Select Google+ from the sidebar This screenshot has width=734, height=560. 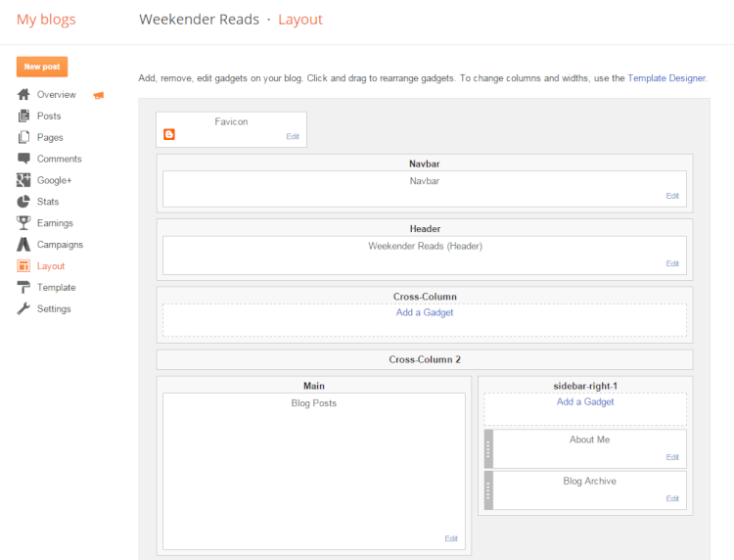point(54,180)
